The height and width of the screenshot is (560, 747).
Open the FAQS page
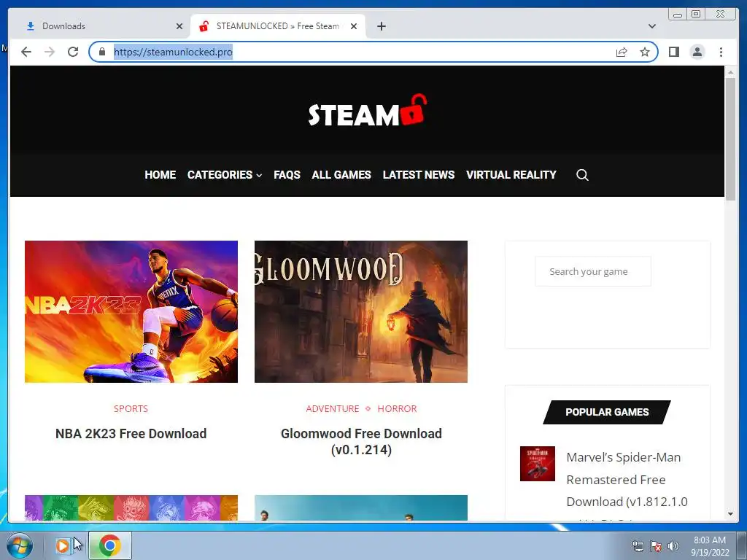click(287, 175)
